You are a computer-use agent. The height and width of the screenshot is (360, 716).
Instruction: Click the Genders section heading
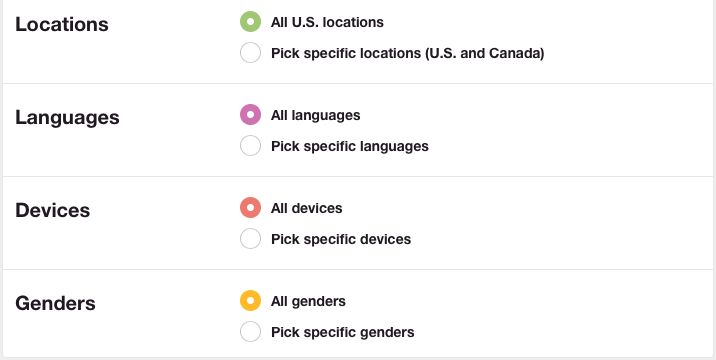pos(55,303)
